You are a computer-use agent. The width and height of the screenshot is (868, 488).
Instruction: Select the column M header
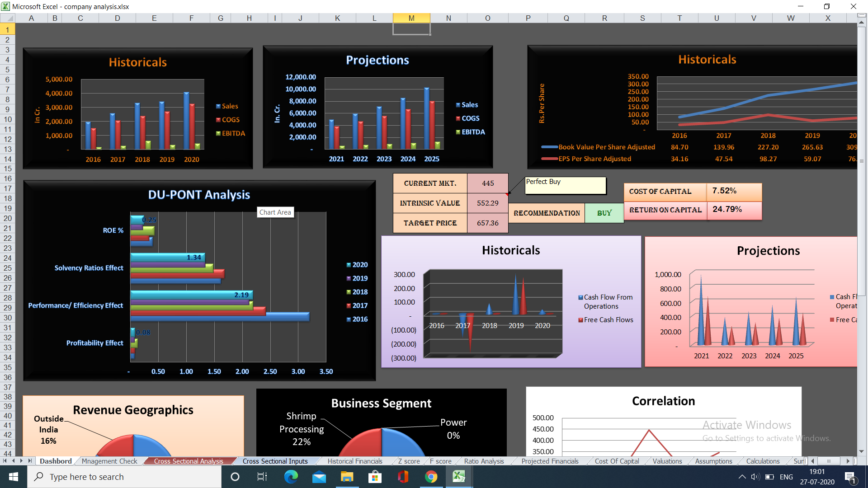411,18
